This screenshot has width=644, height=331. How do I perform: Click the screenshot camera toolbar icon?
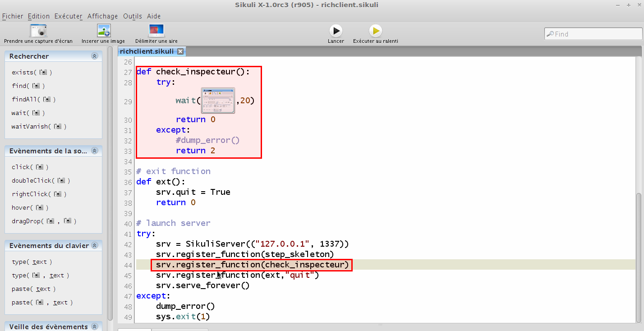pos(38,31)
